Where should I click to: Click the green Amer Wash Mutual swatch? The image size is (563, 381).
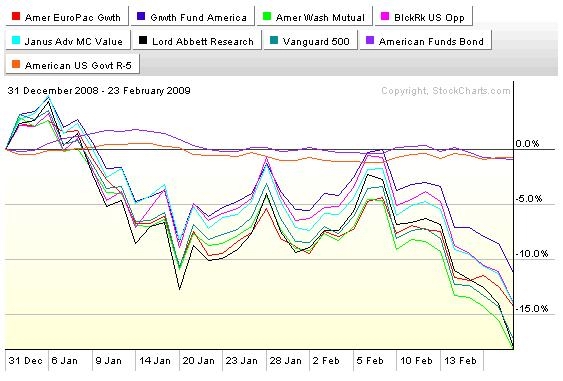(x=267, y=16)
